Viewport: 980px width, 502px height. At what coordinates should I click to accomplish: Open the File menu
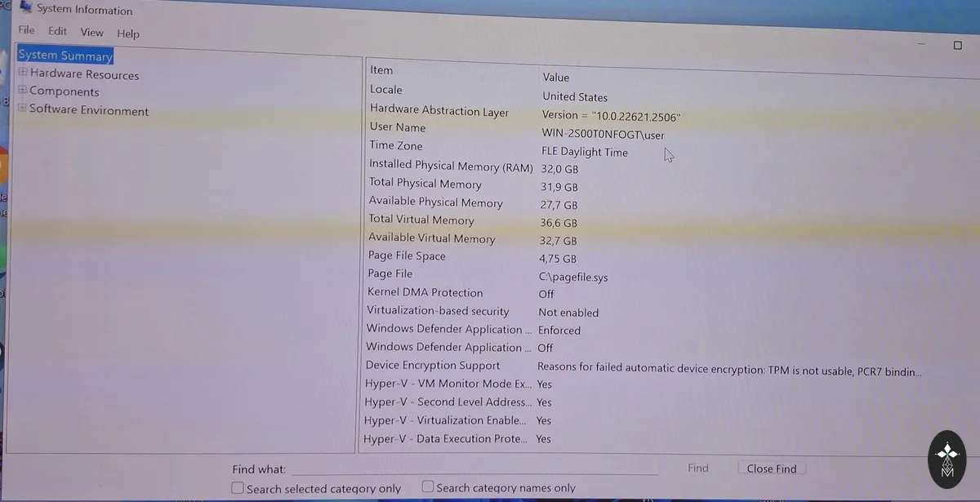pos(26,30)
